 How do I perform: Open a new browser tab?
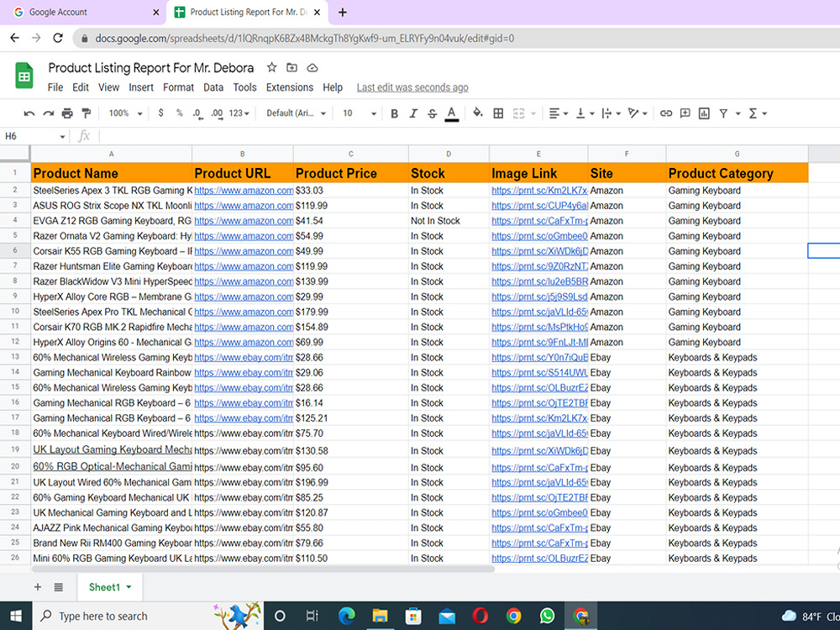point(343,13)
